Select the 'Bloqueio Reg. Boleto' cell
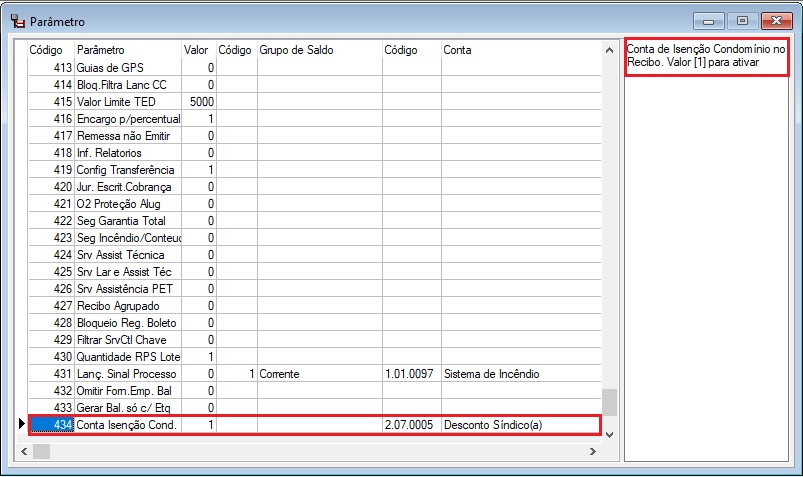Image resolution: width=803 pixels, height=477 pixels. point(128,323)
